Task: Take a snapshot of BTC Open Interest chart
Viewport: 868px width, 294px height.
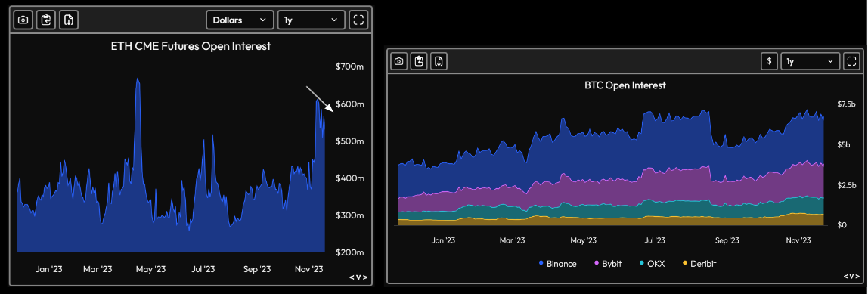Action: [x=399, y=61]
